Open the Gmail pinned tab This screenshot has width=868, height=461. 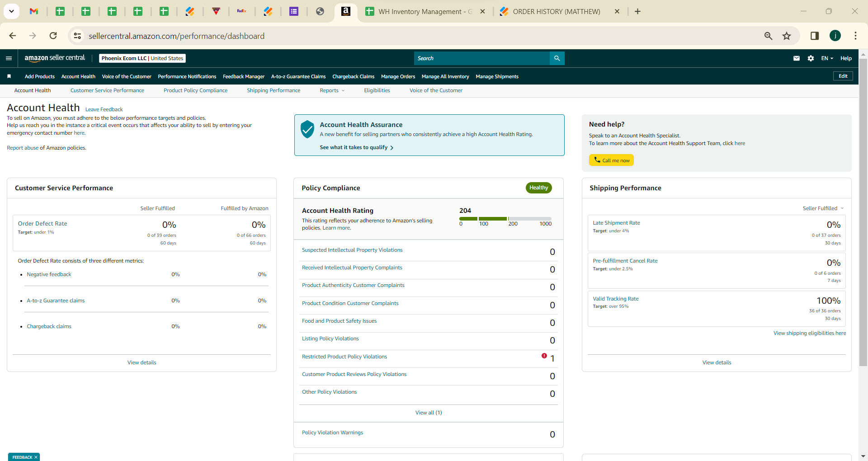click(34, 11)
